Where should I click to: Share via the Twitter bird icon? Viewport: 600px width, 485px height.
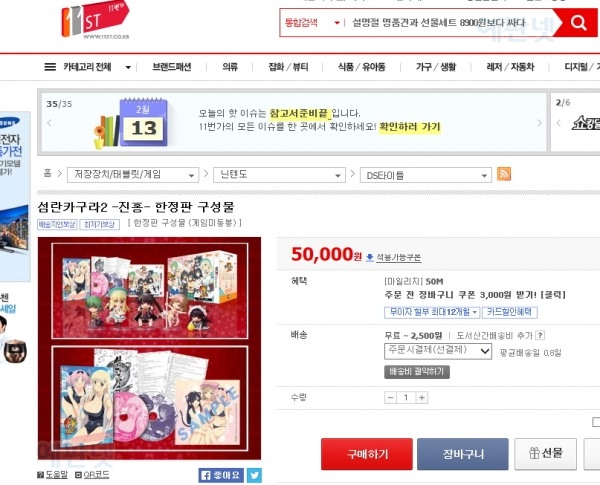254,475
